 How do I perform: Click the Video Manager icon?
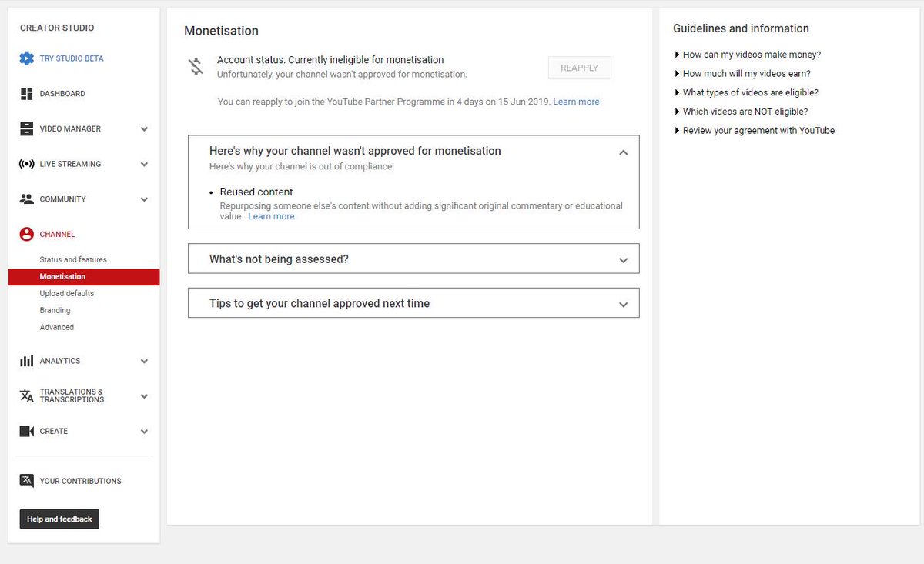coord(26,129)
